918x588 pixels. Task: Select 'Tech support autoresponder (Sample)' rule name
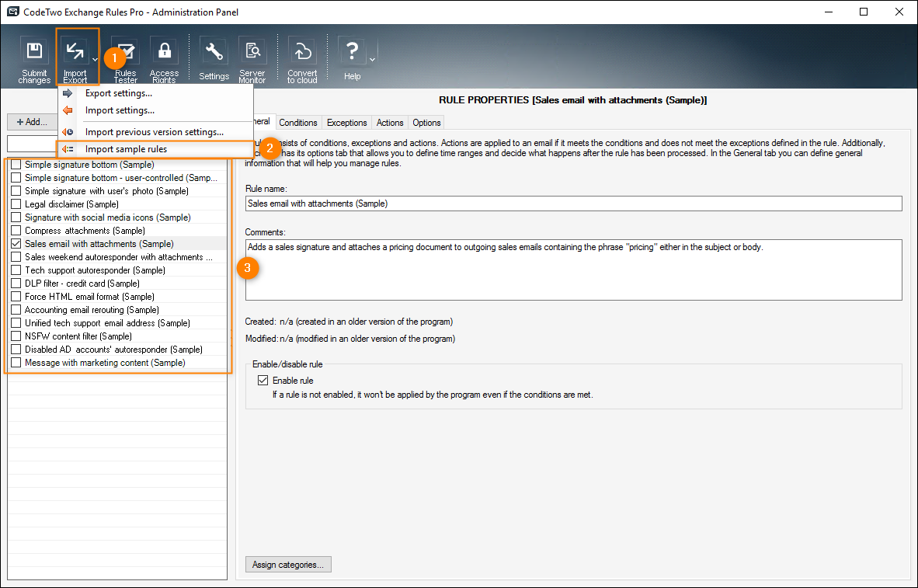click(x=95, y=270)
